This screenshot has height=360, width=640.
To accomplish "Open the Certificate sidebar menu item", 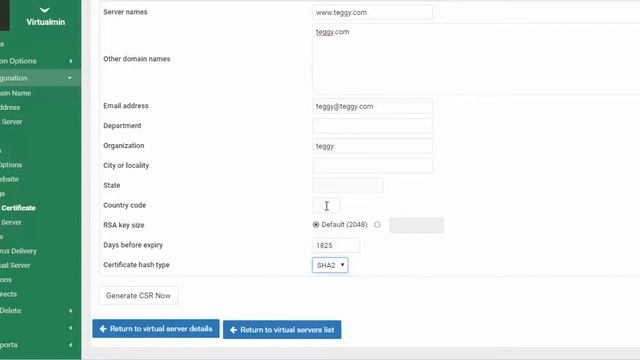I will tap(18, 208).
